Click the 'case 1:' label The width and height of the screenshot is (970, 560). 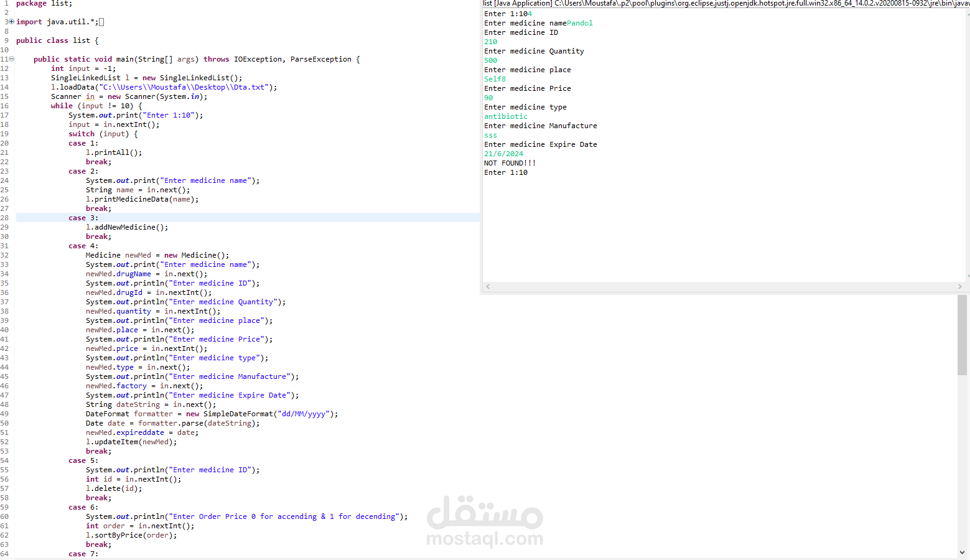(83, 143)
